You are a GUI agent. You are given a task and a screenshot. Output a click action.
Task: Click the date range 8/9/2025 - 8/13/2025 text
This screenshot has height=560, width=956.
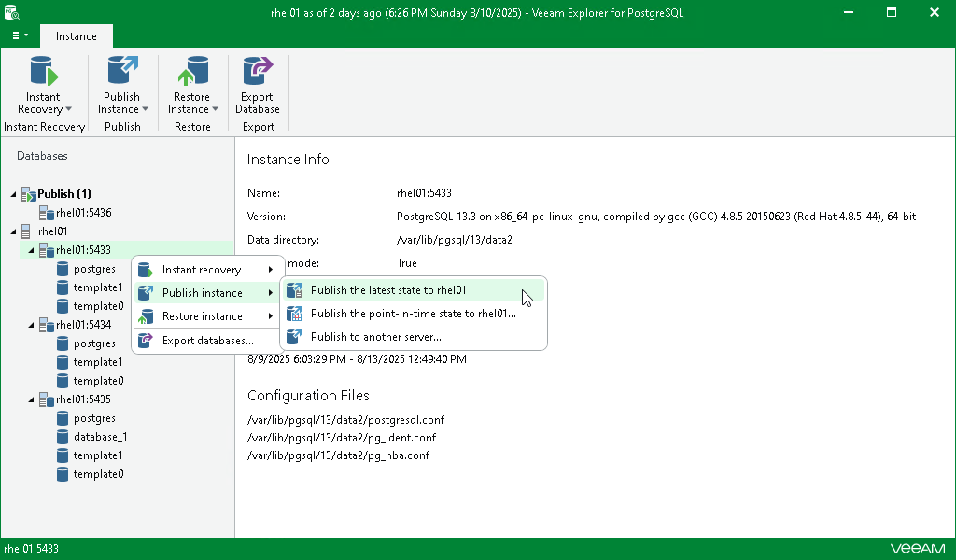pos(358,359)
